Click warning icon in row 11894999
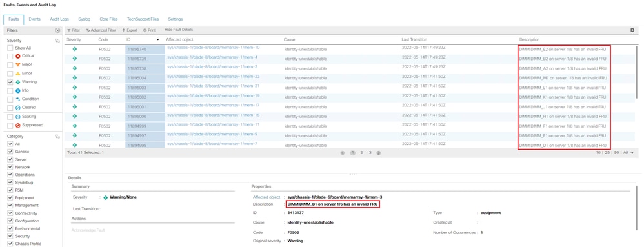 click(75, 126)
